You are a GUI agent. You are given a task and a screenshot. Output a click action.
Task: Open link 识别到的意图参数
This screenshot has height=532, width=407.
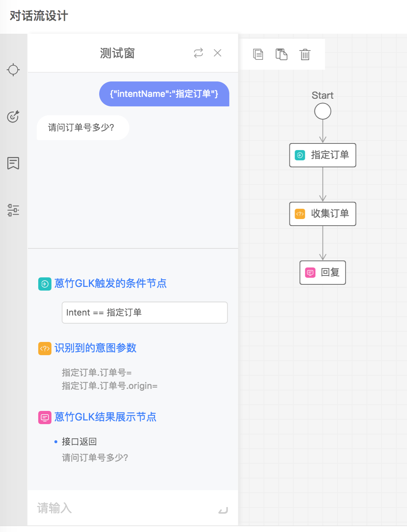(95, 348)
